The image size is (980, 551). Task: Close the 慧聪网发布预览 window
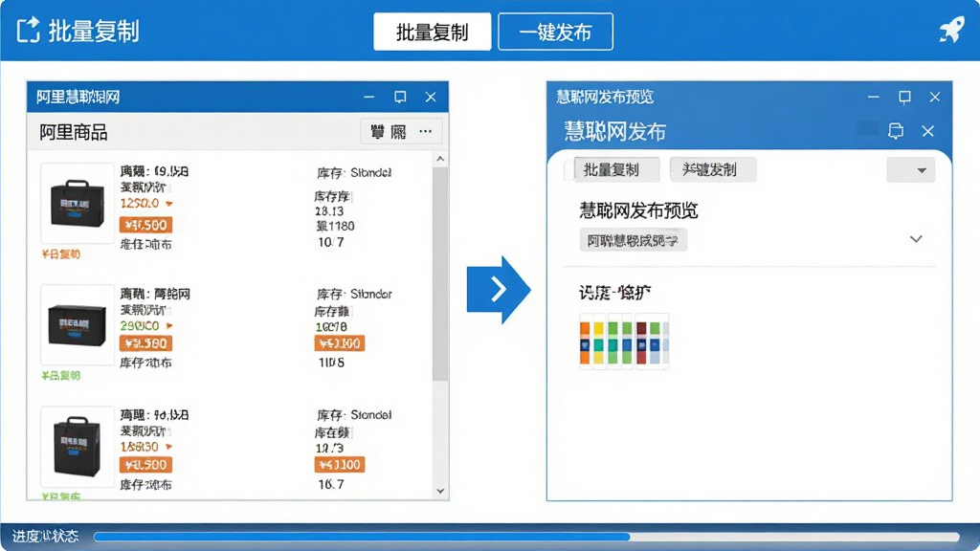(x=935, y=97)
